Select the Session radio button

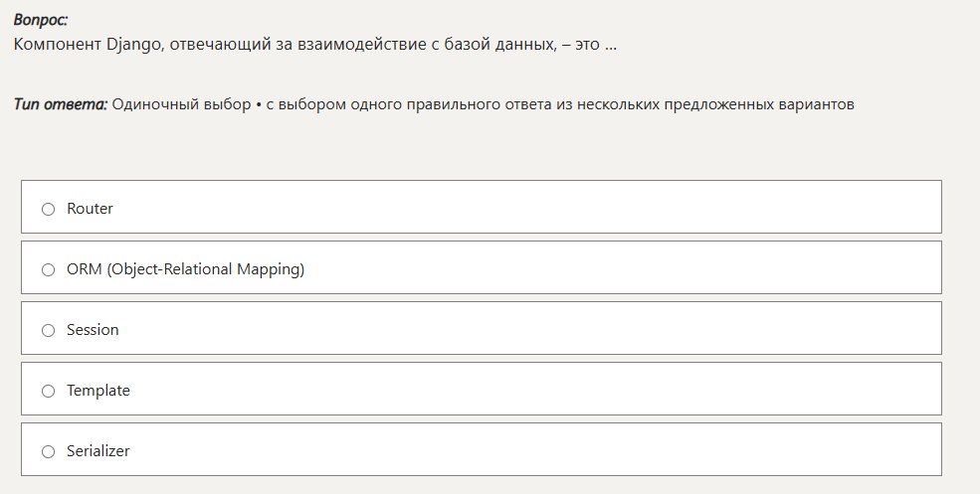point(48,330)
